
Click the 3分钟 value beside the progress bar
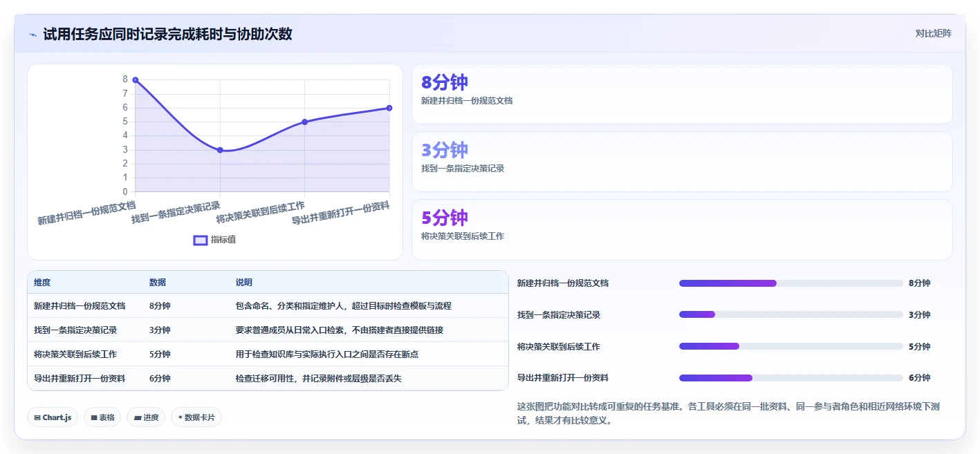point(920,315)
